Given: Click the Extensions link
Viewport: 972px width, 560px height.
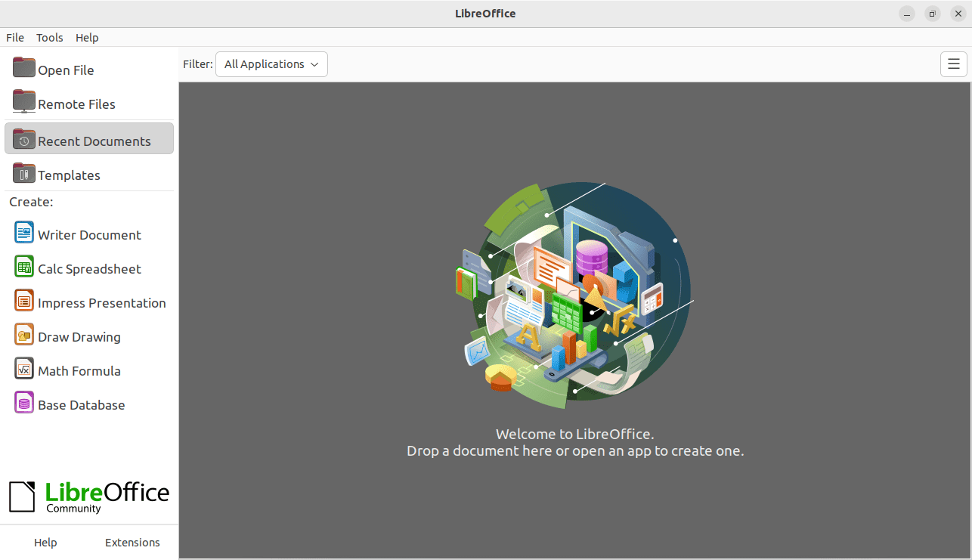Looking at the screenshot, I should pos(132,542).
